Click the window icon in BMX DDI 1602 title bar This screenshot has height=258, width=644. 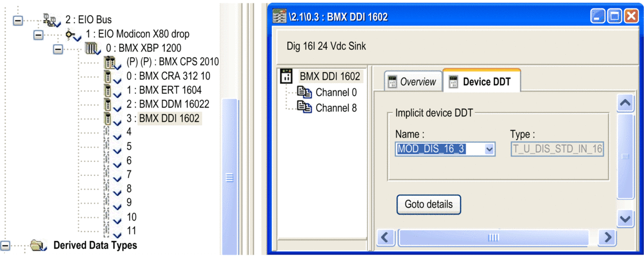[279, 18]
